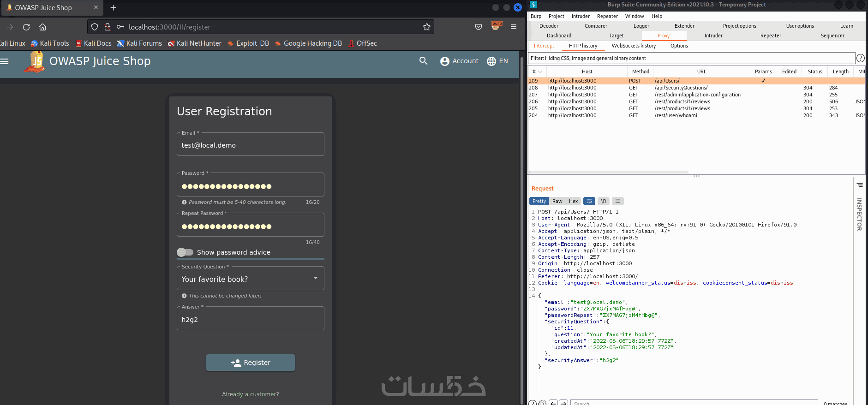Expand the Inspector panel
The image size is (868, 405).
tap(859, 214)
